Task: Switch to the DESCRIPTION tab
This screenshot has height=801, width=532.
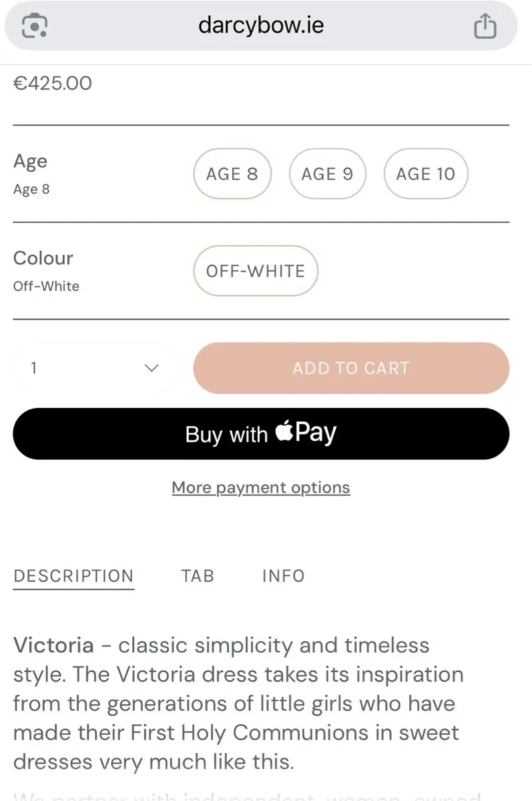Action: pyautogui.click(x=73, y=576)
